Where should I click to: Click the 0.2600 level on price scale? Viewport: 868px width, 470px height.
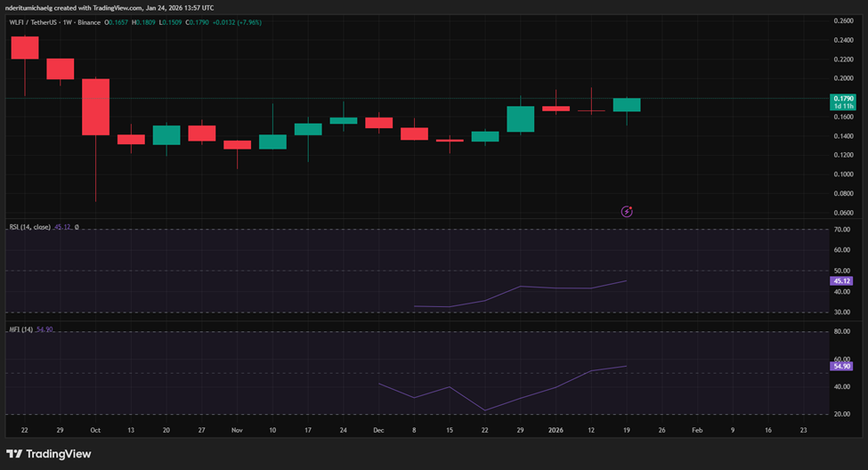coord(843,20)
